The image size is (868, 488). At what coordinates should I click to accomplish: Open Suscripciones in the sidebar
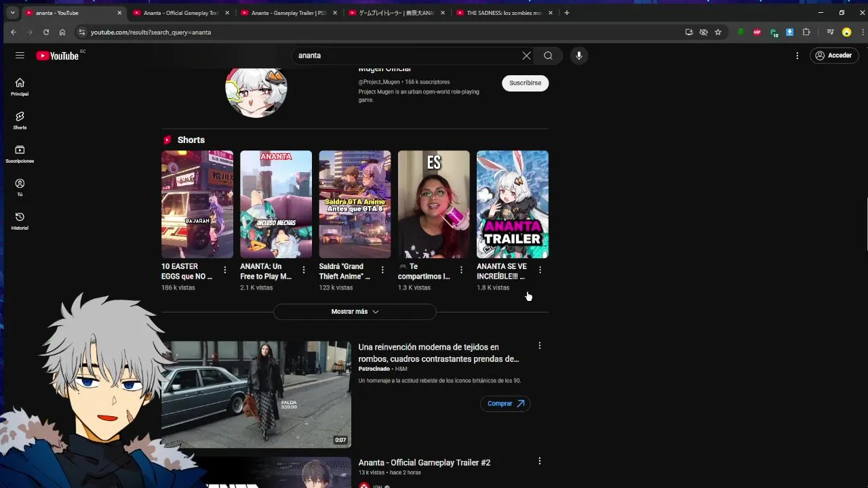coord(20,154)
